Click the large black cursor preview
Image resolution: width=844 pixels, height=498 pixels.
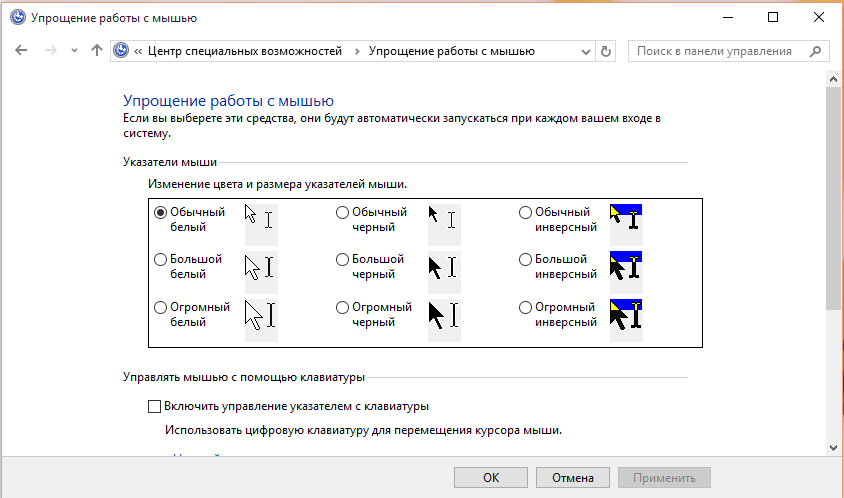pos(443,267)
